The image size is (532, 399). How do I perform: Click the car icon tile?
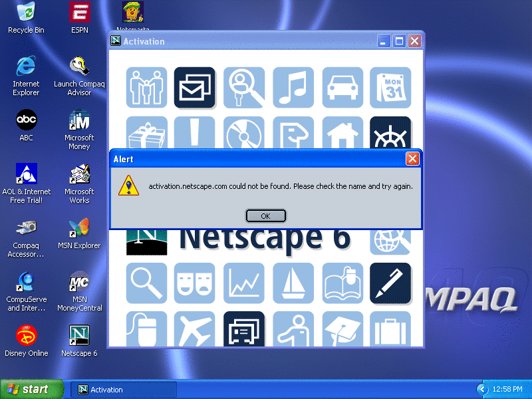[x=342, y=88]
